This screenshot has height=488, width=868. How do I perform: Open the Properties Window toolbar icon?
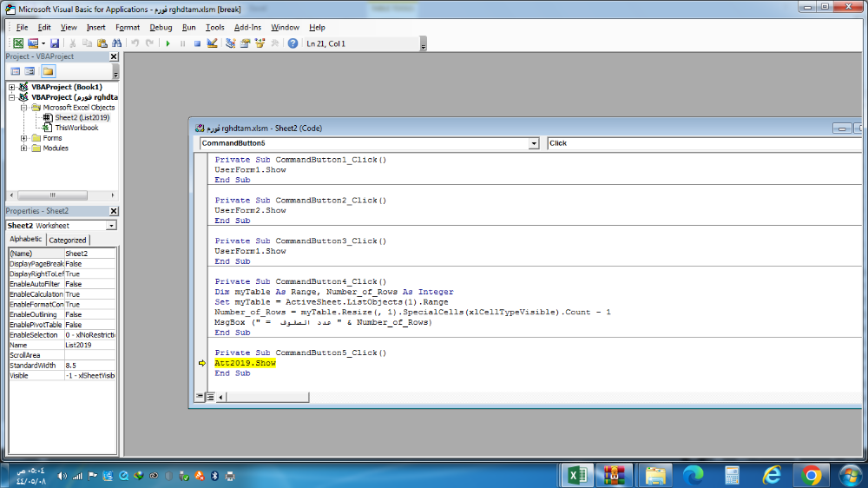(x=246, y=43)
